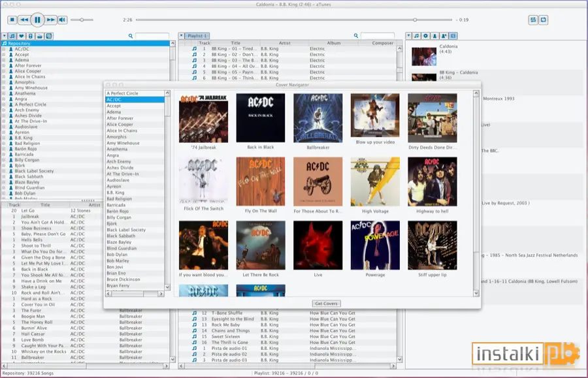Toggle shuffle playback mode
Screen dimensions: 588x378
(533, 20)
